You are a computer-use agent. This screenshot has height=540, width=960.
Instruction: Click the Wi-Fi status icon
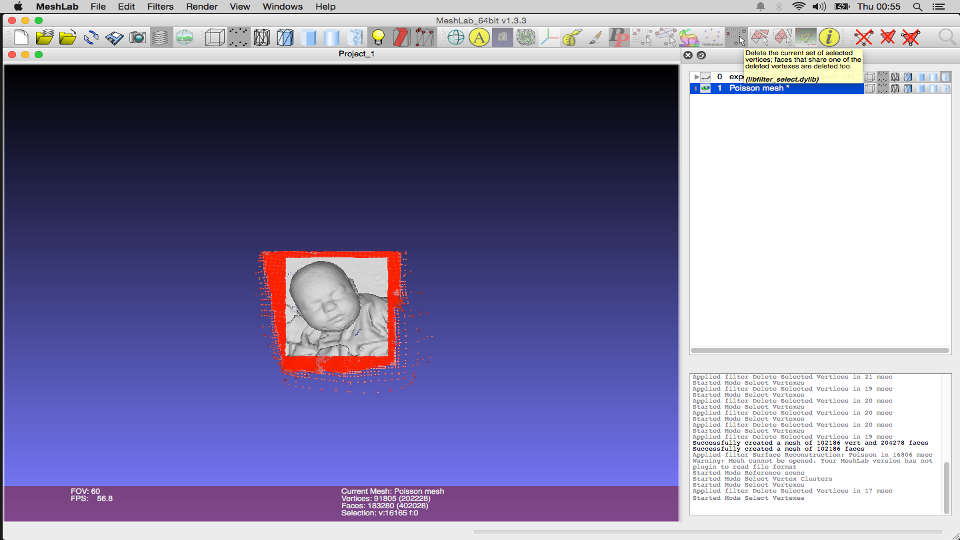pyautogui.click(x=798, y=7)
